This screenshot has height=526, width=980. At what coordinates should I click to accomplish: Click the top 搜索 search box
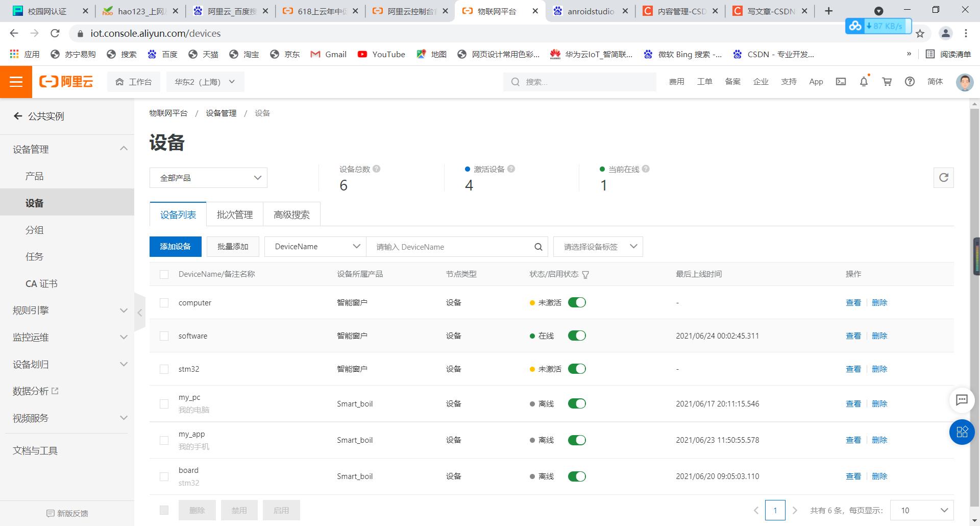pyautogui.click(x=580, y=82)
